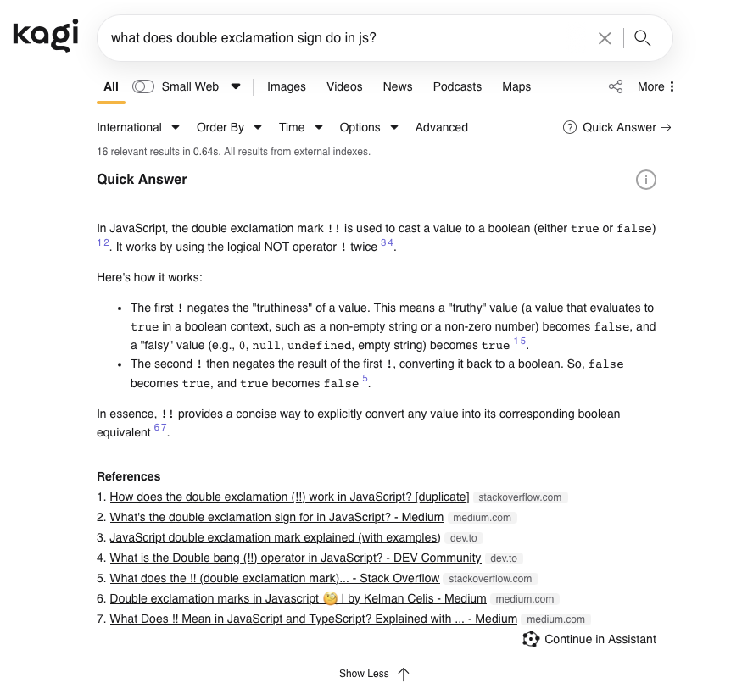Expand the Time filter dropdown
This screenshot has width=742, height=700.
tap(301, 127)
